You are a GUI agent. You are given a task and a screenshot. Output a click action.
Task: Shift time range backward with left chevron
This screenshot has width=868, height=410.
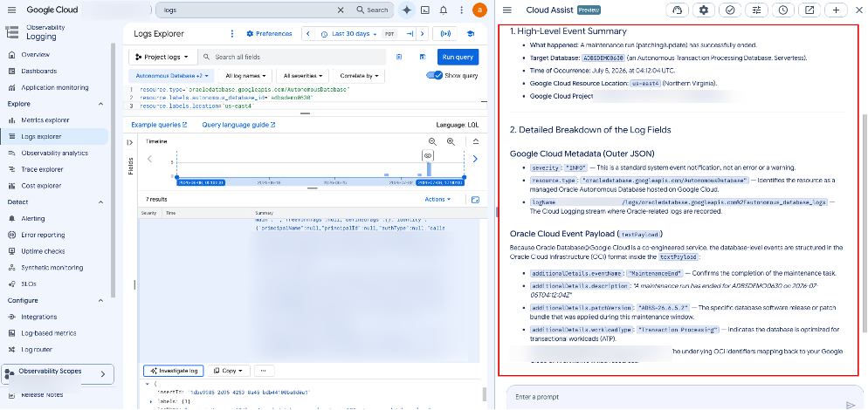309,34
